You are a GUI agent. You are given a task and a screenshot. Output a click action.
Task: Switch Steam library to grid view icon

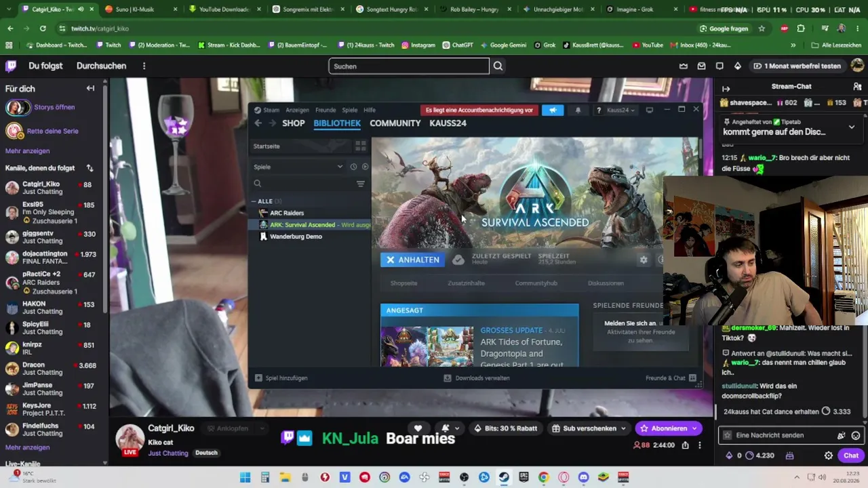pos(361,146)
